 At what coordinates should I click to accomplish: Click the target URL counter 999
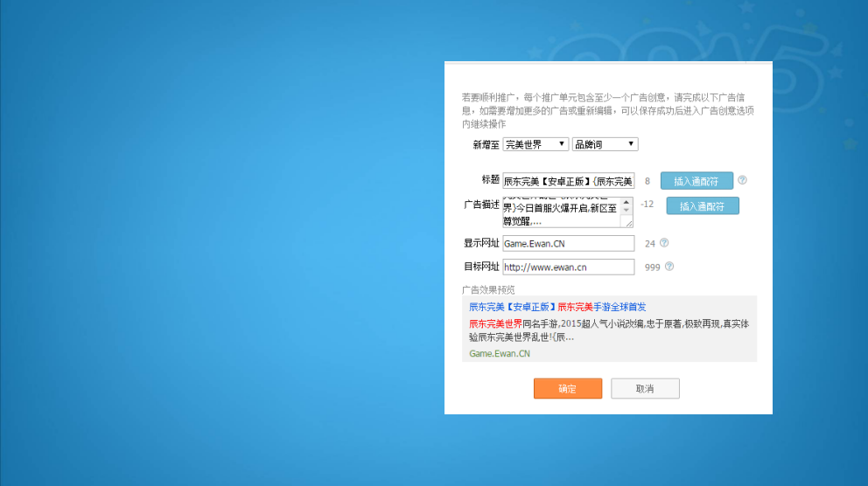point(652,267)
